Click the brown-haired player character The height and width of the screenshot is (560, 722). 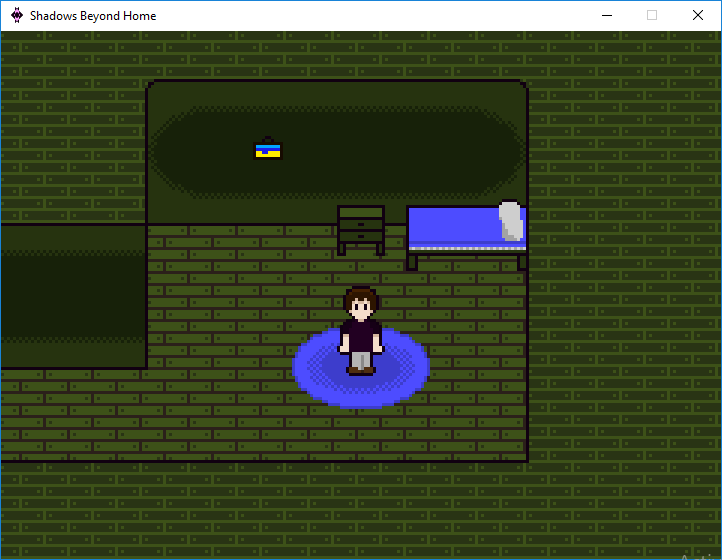(361, 331)
